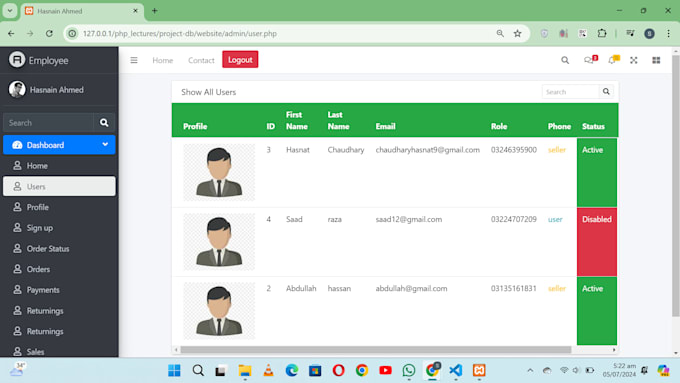Click the Employee brand logo icon
The width and height of the screenshot is (680, 383).
(x=17, y=60)
